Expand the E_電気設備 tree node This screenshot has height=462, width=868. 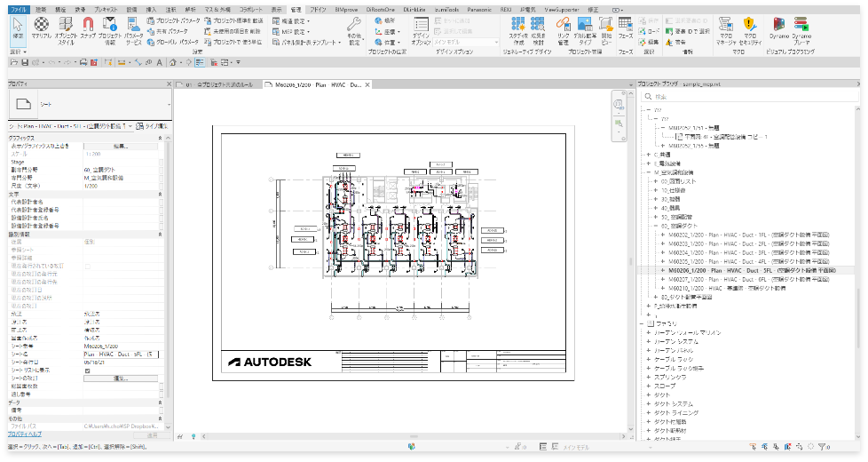(x=649, y=163)
